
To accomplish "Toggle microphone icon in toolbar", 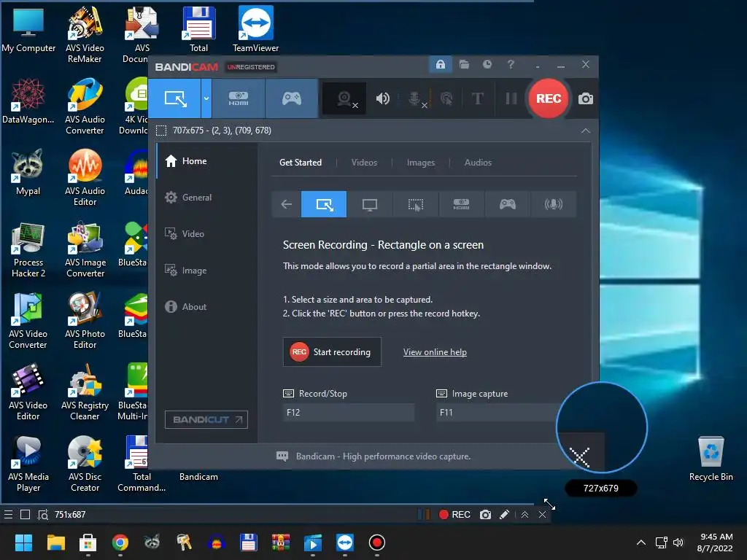I will pos(415,98).
